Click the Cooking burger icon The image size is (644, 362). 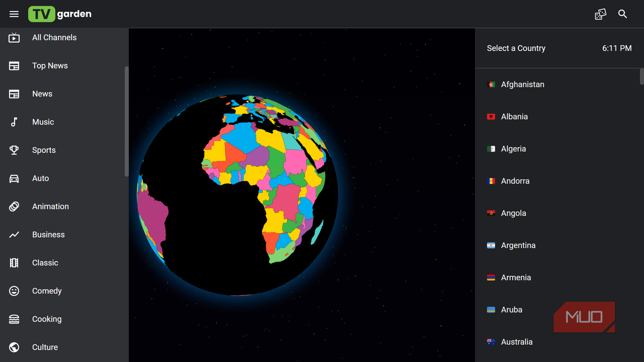[x=14, y=319]
